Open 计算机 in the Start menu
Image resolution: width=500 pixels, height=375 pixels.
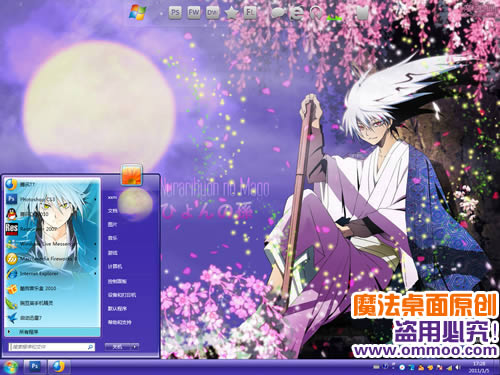tap(115, 267)
